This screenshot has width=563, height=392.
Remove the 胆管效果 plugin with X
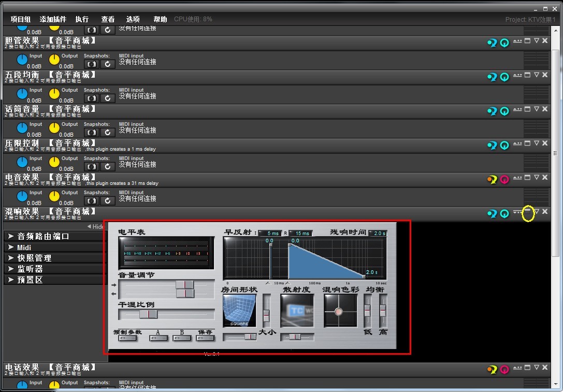545,41
